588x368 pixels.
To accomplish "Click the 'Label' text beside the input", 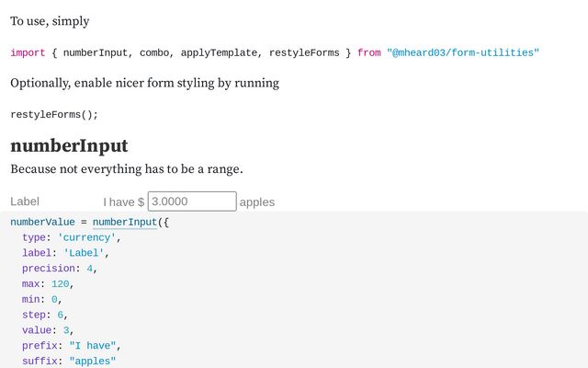I will coord(25,201).
